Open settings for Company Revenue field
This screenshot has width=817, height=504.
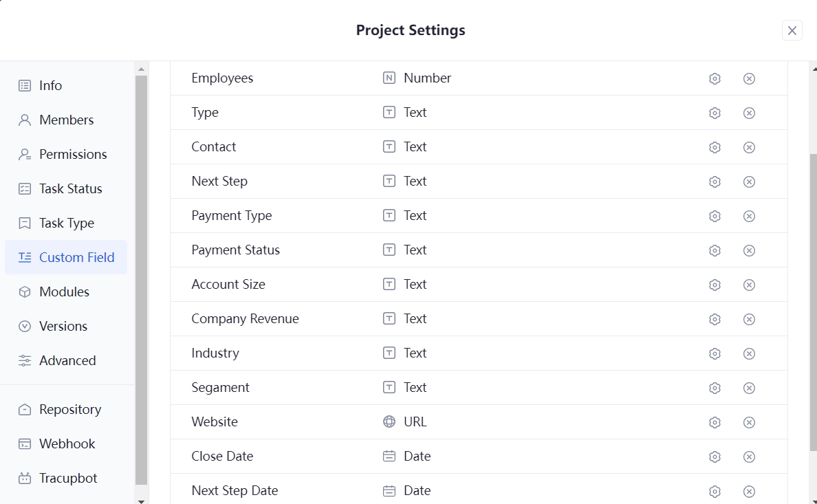point(715,319)
